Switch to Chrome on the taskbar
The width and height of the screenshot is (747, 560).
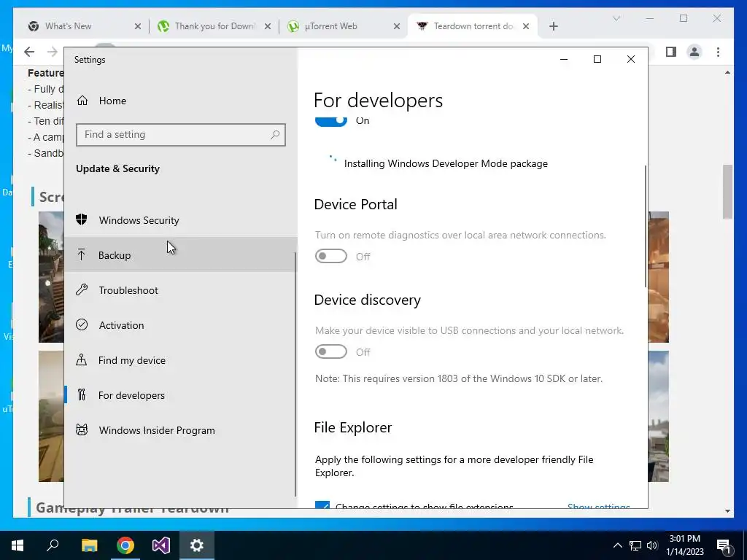(x=125, y=545)
